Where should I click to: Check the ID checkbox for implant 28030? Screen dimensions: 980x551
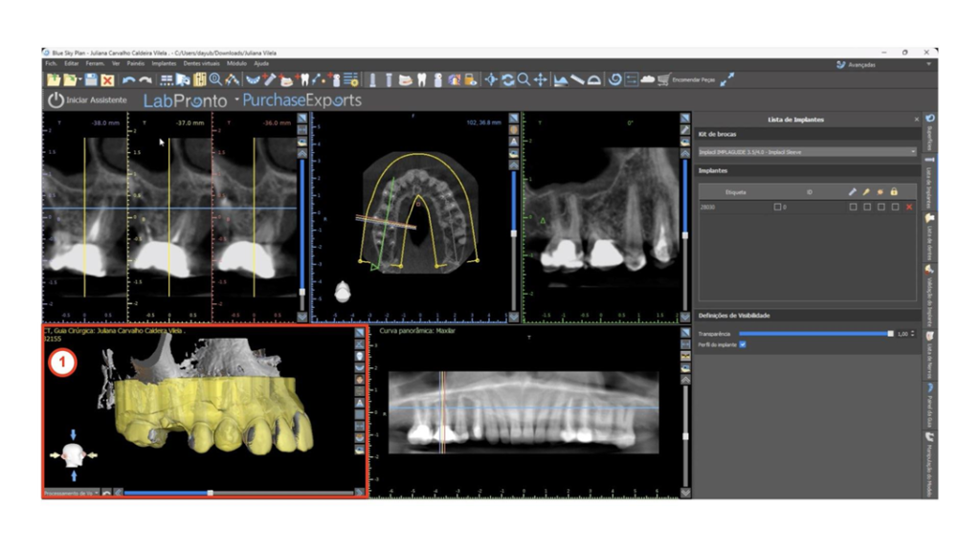[x=778, y=207]
